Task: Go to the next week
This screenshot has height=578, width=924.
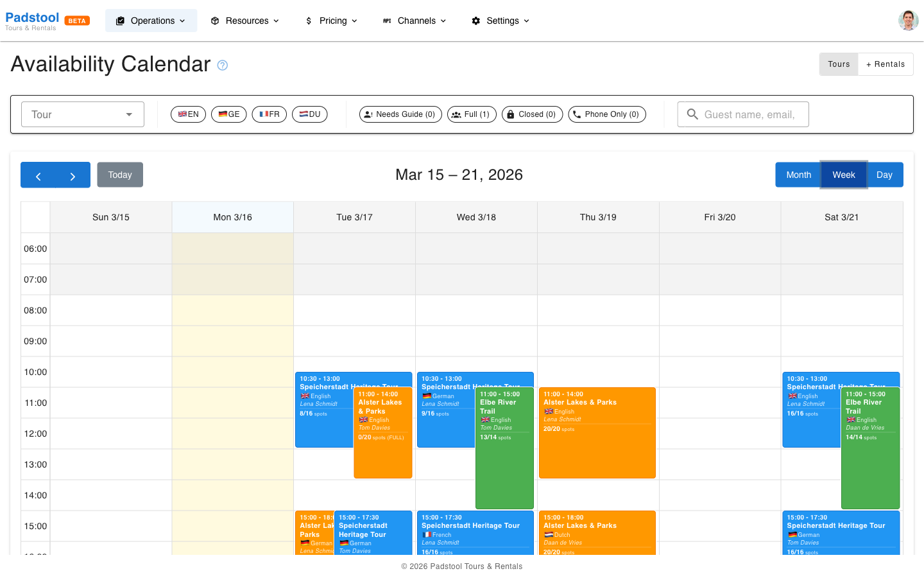Action: click(x=73, y=175)
